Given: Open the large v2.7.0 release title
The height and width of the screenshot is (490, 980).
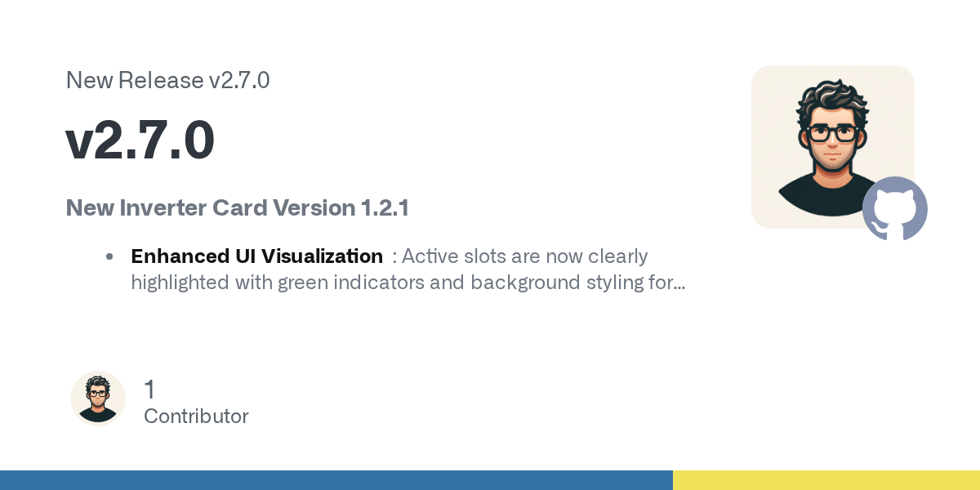Looking at the screenshot, I should 140,140.
